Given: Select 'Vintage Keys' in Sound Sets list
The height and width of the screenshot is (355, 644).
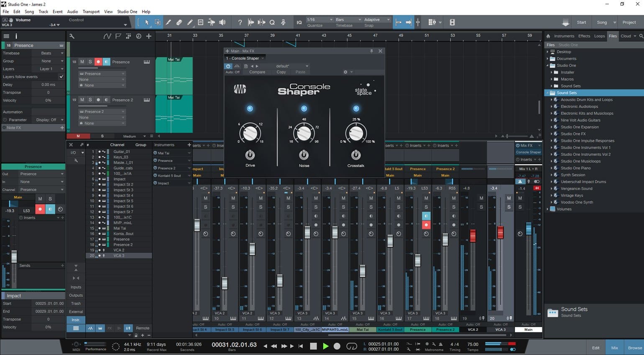Looking at the screenshot, I should tap(572, 195).
